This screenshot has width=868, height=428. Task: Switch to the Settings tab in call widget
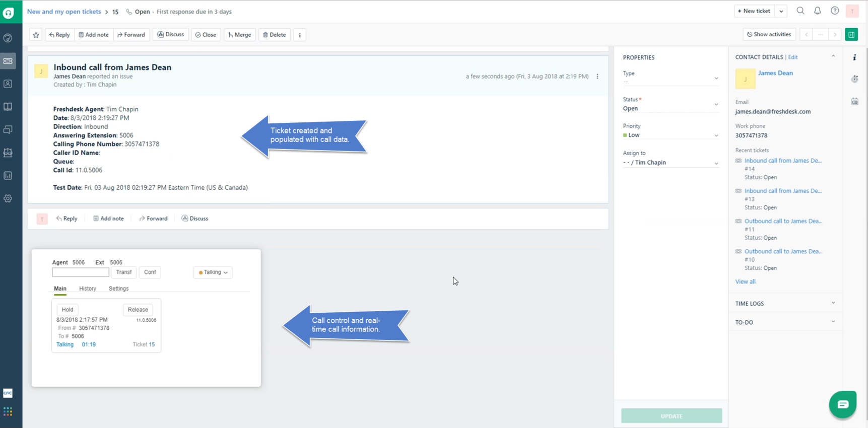point(118,289)
